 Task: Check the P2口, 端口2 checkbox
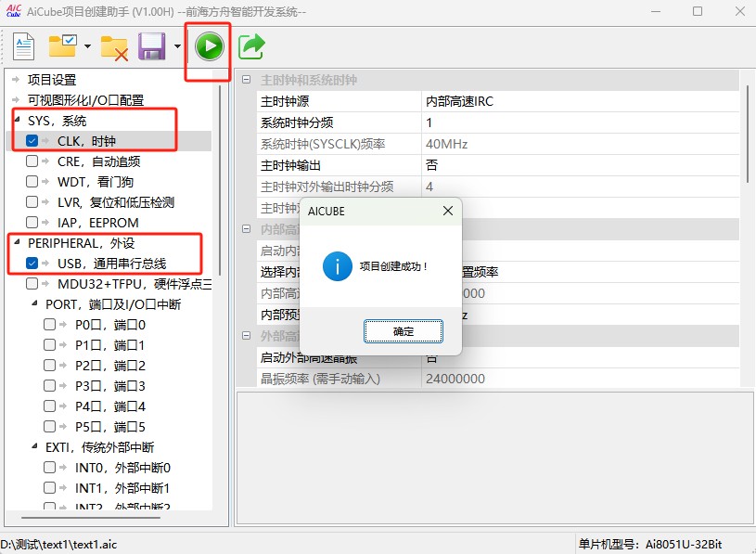click(50, 365)
